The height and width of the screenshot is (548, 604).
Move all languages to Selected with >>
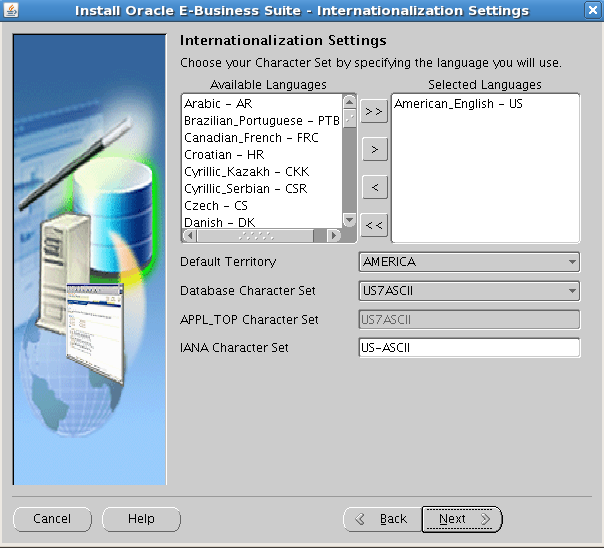point(374,112)
